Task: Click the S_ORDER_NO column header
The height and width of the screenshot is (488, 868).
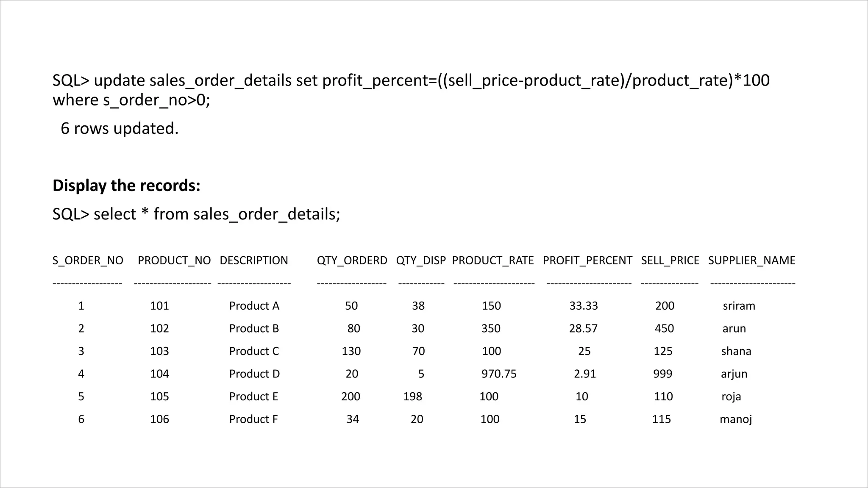Action: point(88,261)
